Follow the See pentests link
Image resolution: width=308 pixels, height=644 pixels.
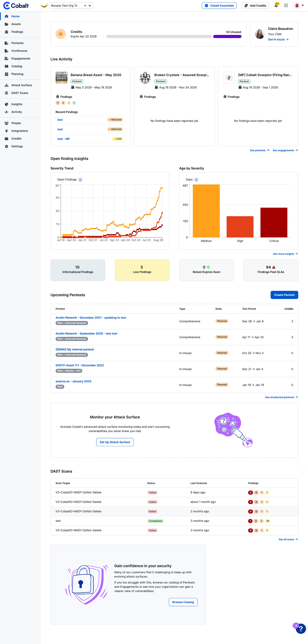click(259, 151)
